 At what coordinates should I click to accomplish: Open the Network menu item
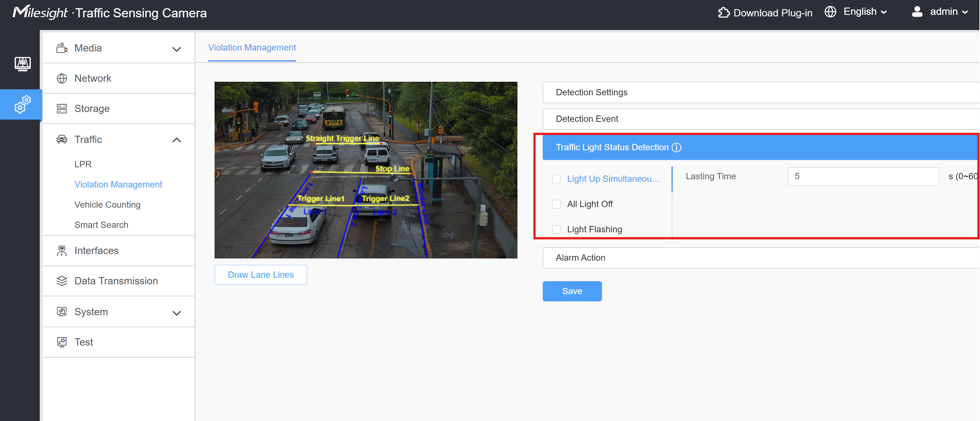click(119, 78)
